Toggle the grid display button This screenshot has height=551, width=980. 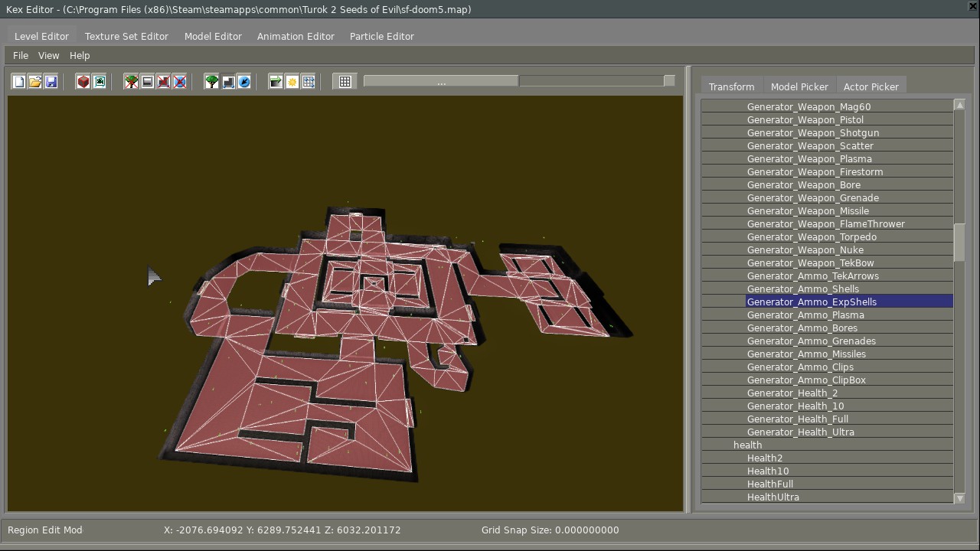click(345, 82)
